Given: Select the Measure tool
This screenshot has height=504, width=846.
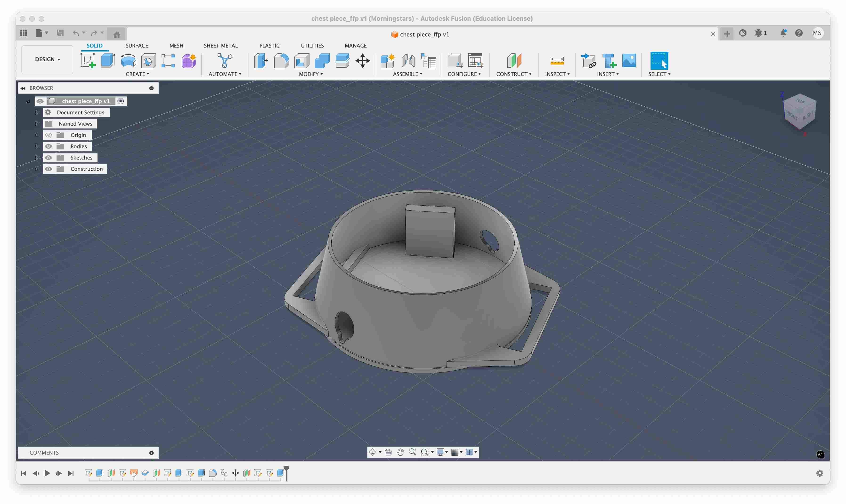Looking at the screenshot, I should (557, 61).
